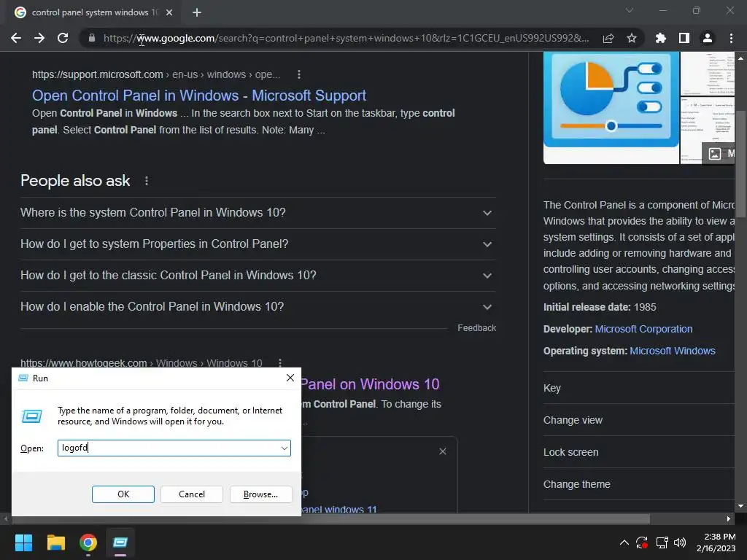Screen dimensions: 747x560
Task: Open the Control Panel image thumbnail
Action: 611,108
